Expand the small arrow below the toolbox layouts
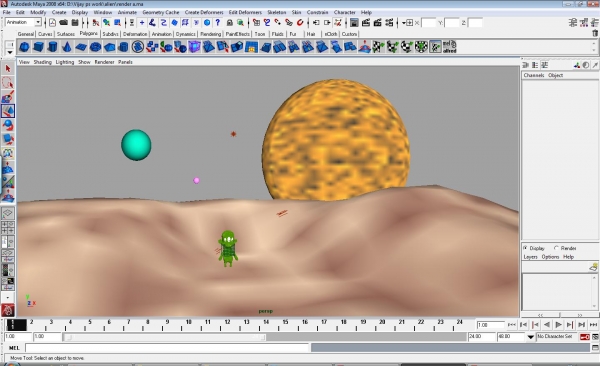The width and height of the screenshot is (600, 366). coord(8,297)
